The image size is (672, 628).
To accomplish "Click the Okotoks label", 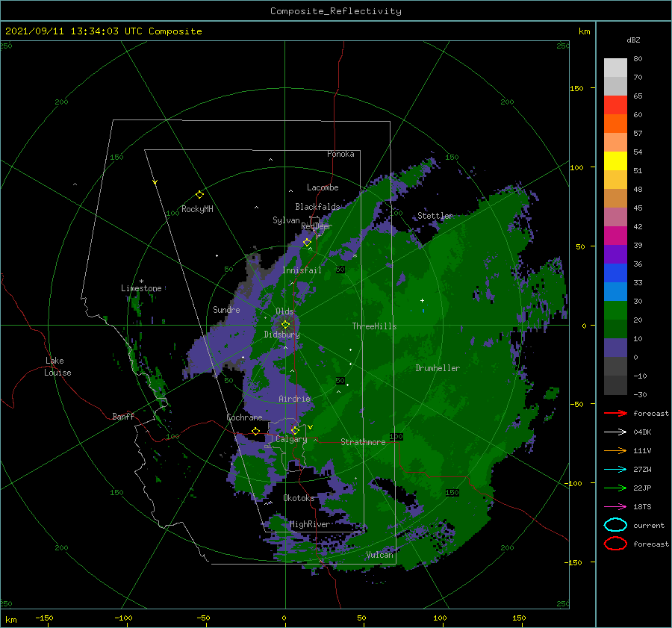I will point(299,499).
